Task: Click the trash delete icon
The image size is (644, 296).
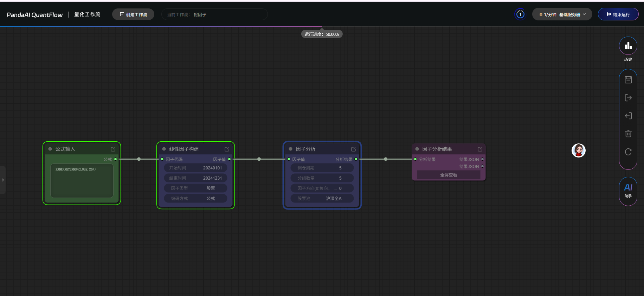Action: [628, 134]
